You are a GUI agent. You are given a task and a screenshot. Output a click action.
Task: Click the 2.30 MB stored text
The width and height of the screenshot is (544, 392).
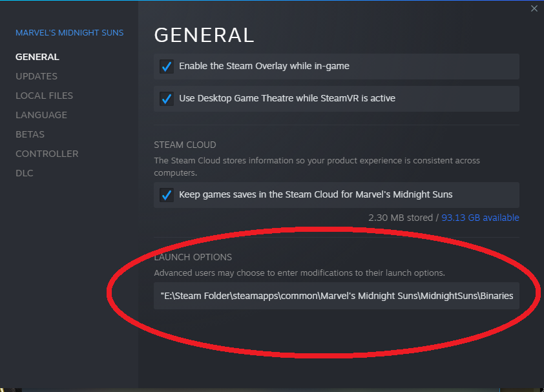pos(401,218)
